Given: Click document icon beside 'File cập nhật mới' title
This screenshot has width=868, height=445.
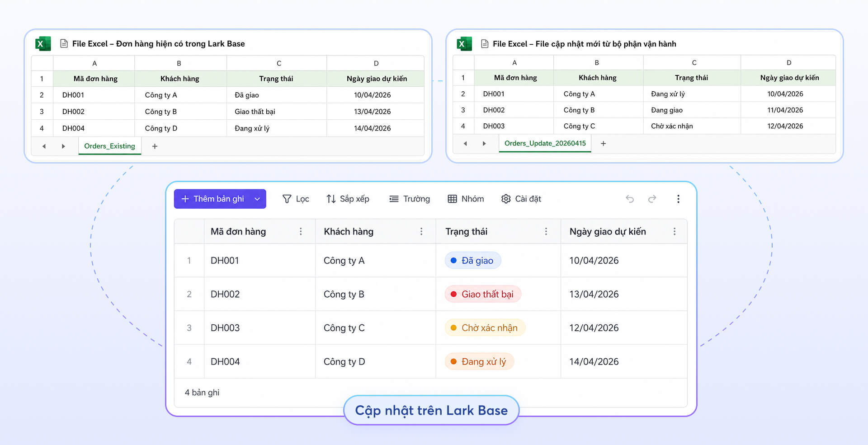Looking at the screenshot, I should [485, 44].
